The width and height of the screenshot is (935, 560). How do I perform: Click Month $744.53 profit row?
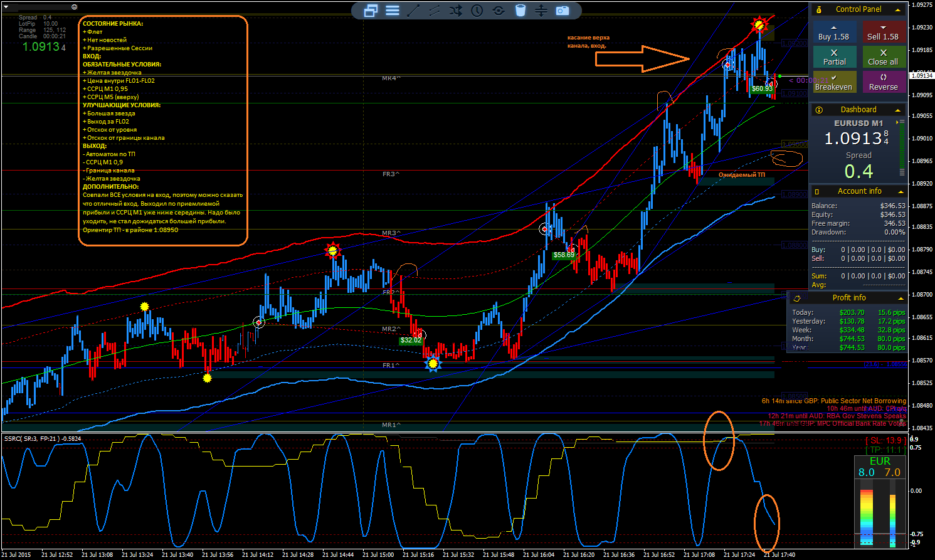click(x=848, y=339)
